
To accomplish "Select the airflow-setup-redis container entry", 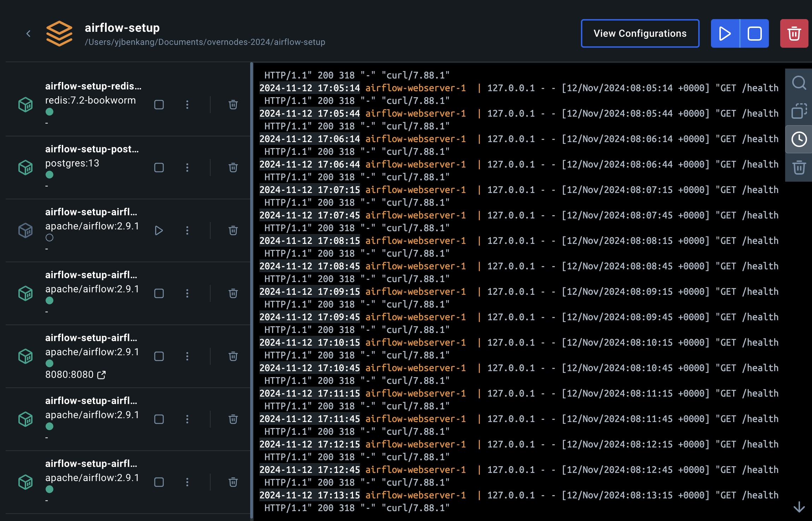I will click(x=93, y=86).
